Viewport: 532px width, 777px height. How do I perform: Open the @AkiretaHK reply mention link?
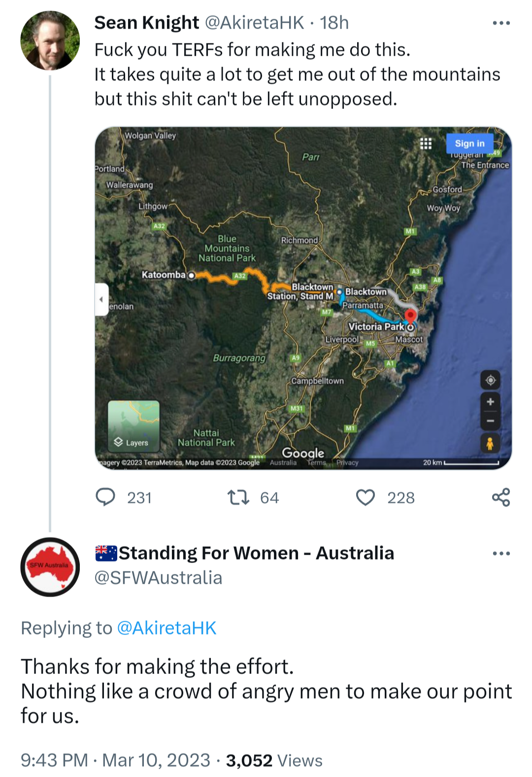(166, 628)
